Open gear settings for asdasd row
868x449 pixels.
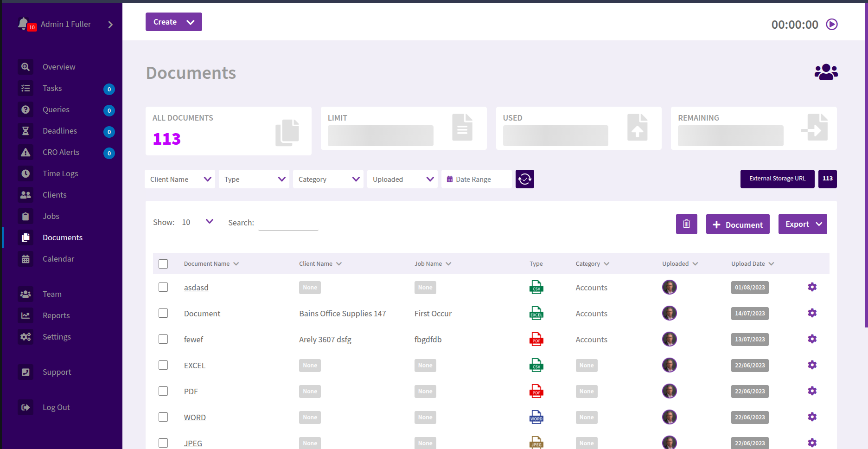(812, 287)
